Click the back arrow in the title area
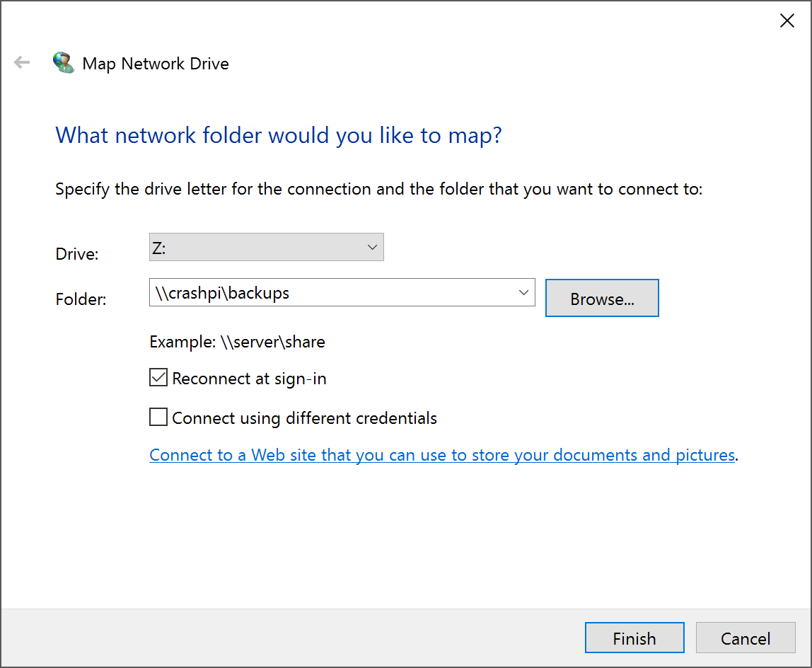Image resolution: width=812 pixels, height=668 pixels. tap(22, 63)
